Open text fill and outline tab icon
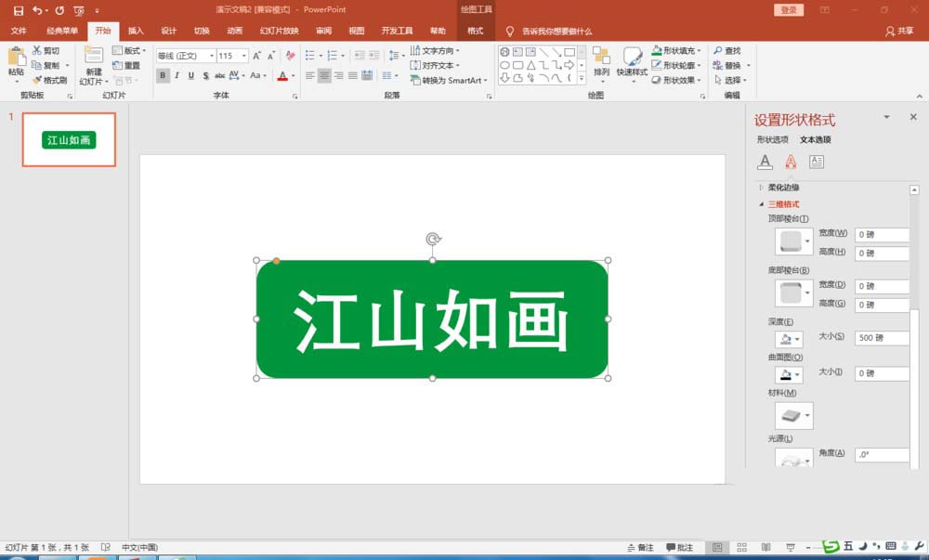The image size is (929, 560). (x=765, y=162)
